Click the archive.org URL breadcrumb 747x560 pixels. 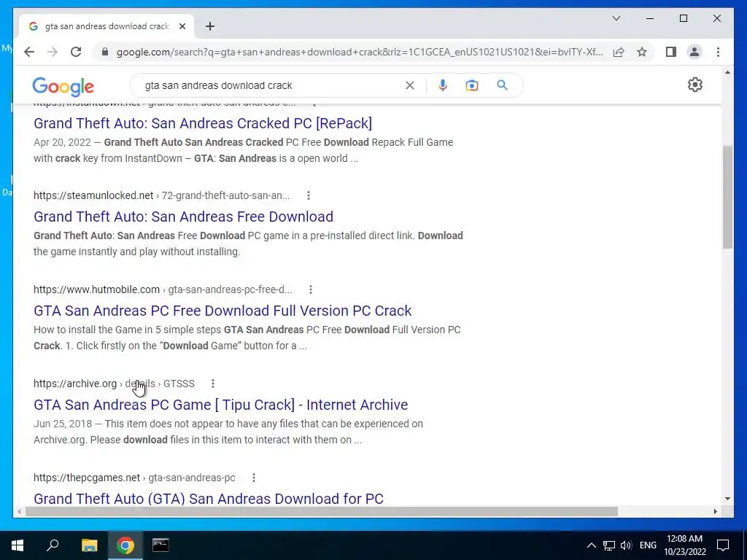pos(114,384)
